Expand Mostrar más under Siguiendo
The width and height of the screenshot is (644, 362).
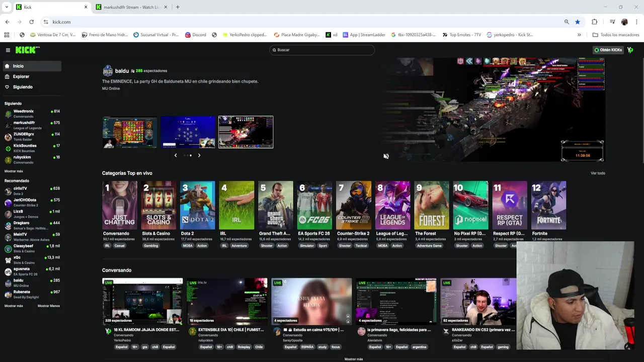[x=14, y=171]
